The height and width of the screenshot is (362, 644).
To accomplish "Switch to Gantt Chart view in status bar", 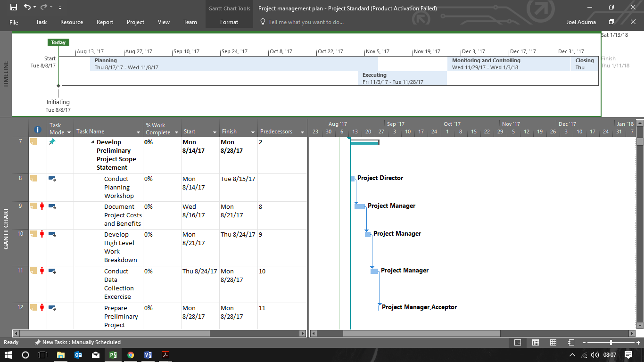I will click(x=518, y=342).
